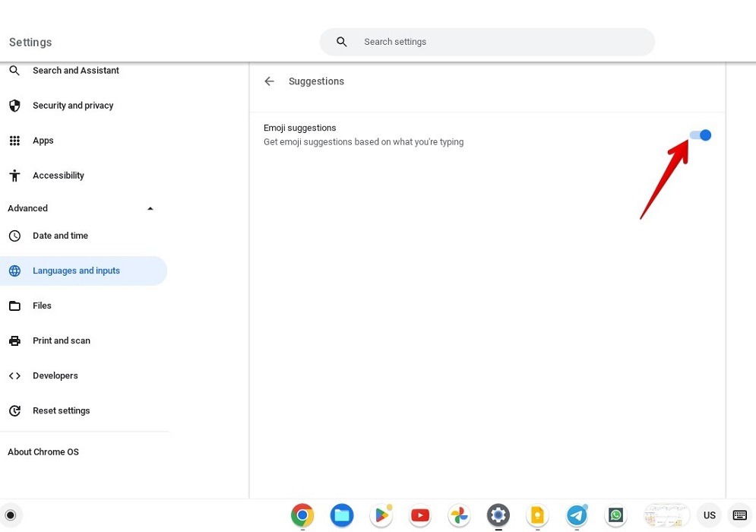756x532 pixels.
Task: Open Languages and inputs settings
Action: point(76,271)
